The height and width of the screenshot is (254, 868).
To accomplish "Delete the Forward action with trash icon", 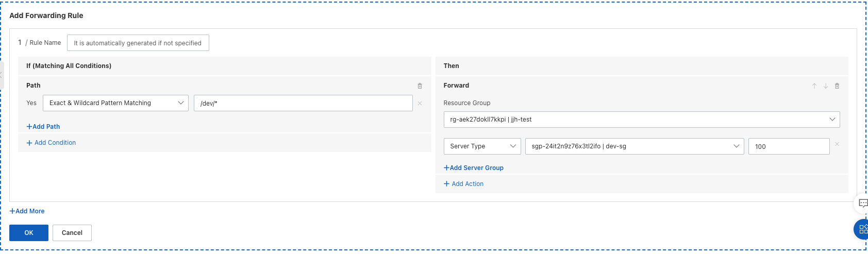I will [837, 86].
